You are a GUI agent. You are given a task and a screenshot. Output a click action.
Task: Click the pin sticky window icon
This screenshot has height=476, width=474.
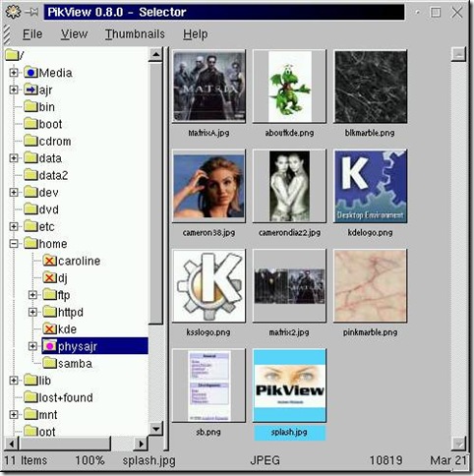(x=31, y=13)
